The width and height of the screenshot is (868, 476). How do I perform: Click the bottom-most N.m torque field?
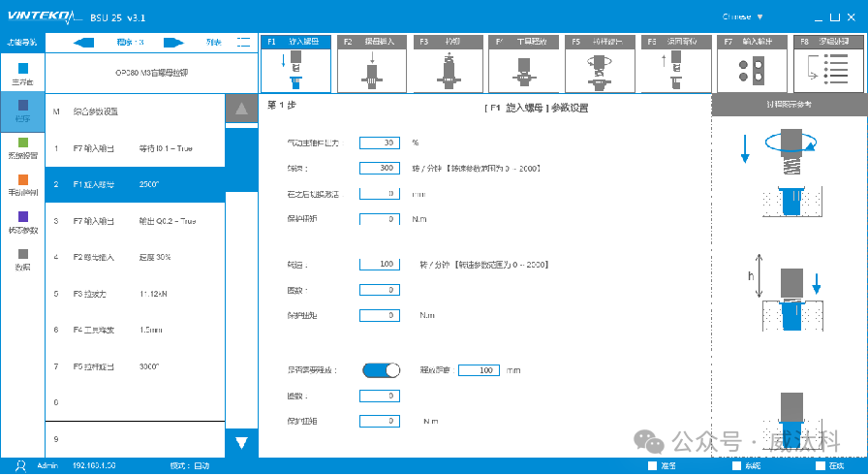380,421
